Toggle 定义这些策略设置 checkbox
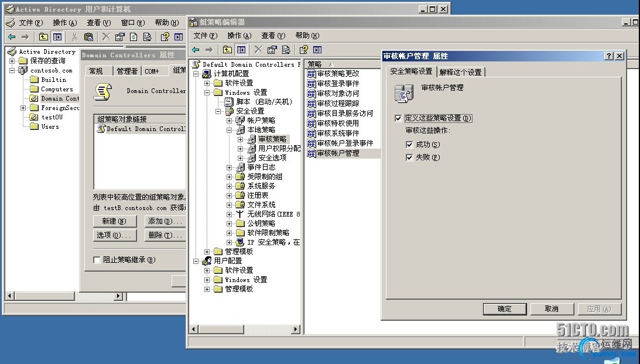The height and width of the screenshot is (364, 640). pos(398,118)
